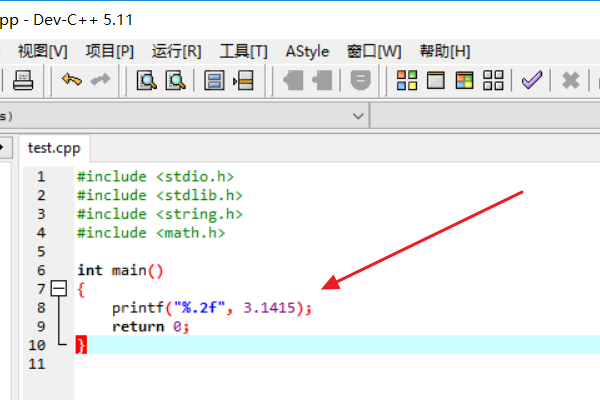
Task: Switch to the test.cpp tab
Action: (54, 147)
